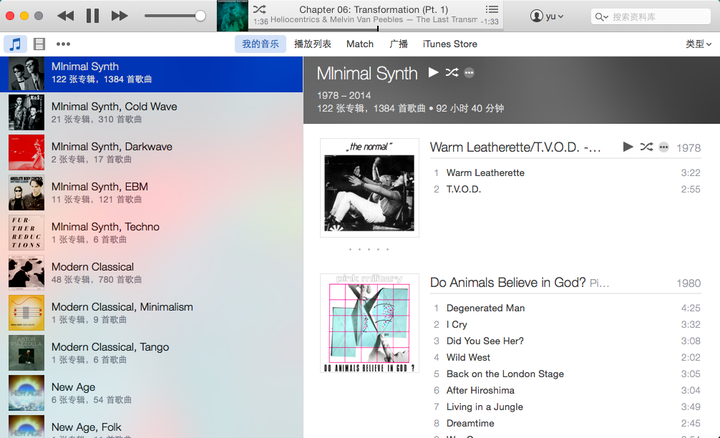This screenshot has height=438, width=720.
Task: Select Modern Classical, Tango genre
Action: (x=152, y=353)
